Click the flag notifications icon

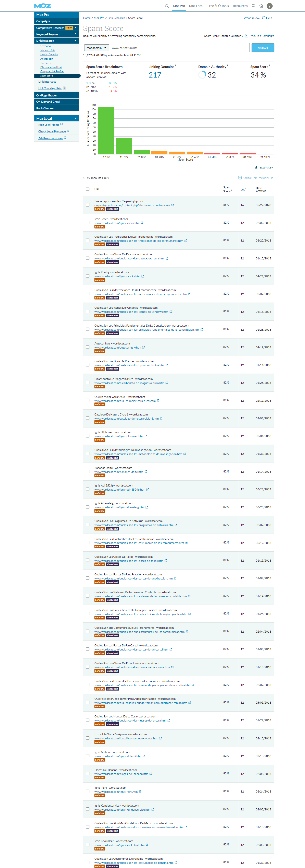point(254,6)
